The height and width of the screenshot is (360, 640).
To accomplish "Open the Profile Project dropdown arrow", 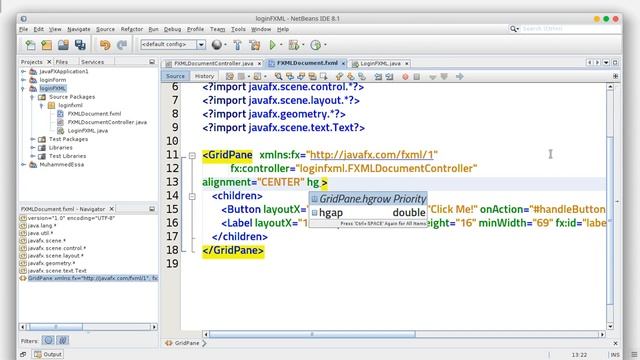I will click(x=325, y=44).
